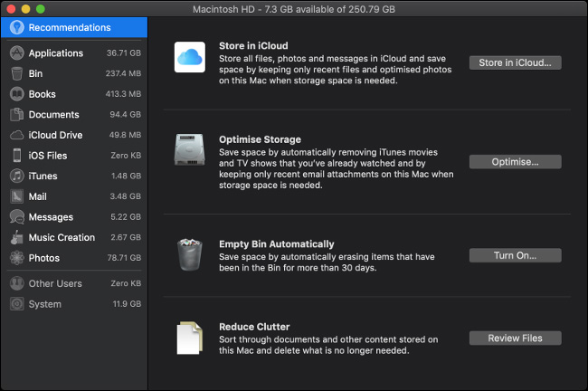Click the Other Users label
Image resolution: width=588 pixels, height=391 pixels.
pos(55,283)
